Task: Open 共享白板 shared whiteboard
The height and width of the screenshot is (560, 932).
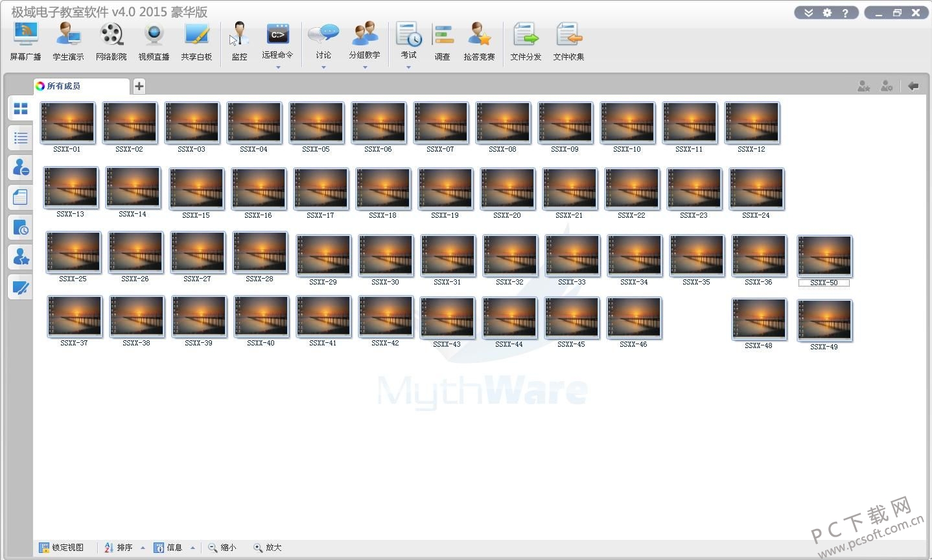Action: [196, 42]
